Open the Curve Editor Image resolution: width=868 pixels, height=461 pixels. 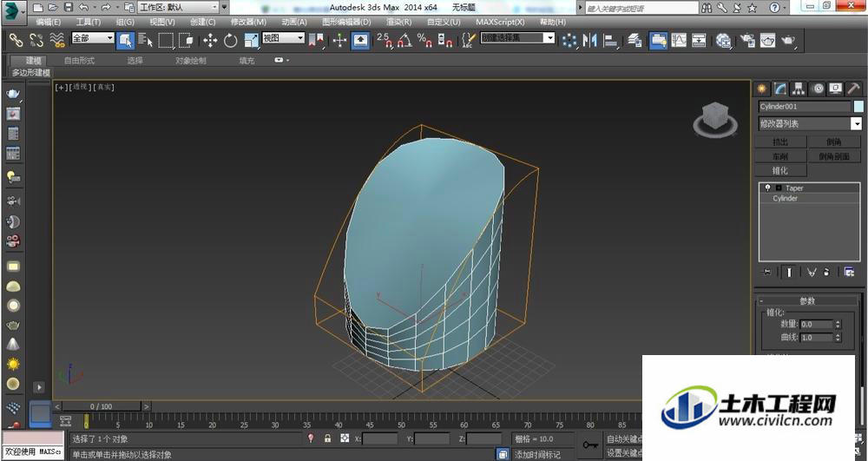click(679, 41)
